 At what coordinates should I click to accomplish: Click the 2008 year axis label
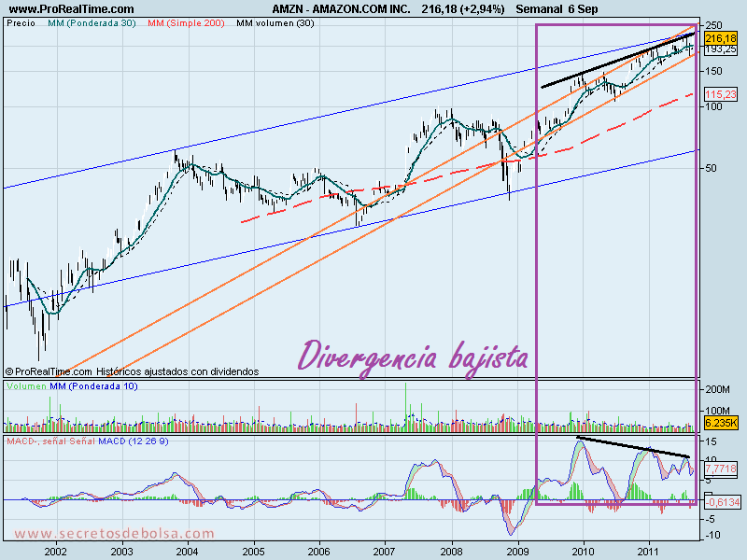pos(451,552)
